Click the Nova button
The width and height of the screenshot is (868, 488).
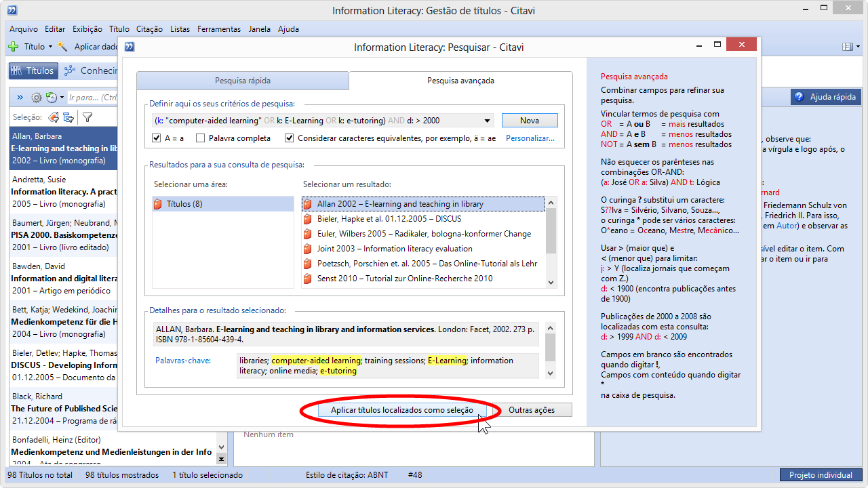(x=530, y=121)
